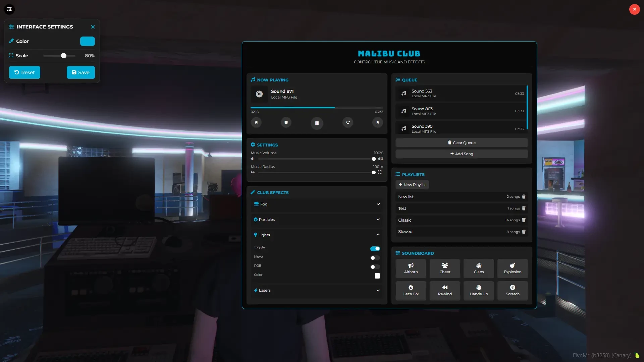Screen dimensions: 644x362
Task: Click the Music Volume slider handle
Action: [374, 159]
